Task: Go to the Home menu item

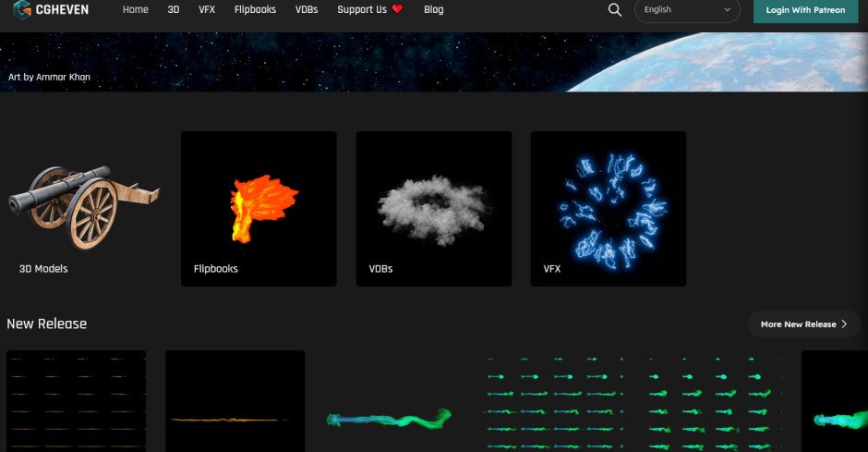Action: click(x=135, y=9)
